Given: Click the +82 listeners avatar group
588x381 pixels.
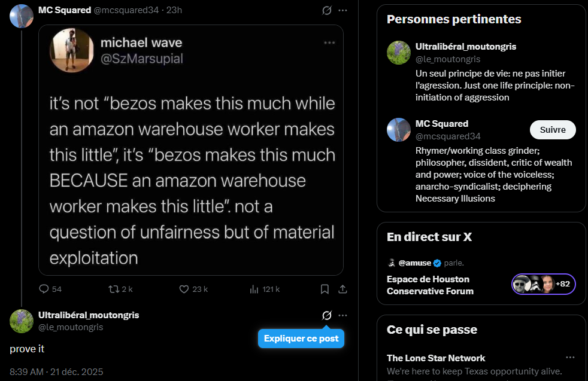Looking at the screenshot, I should click(x=543, y=284).
